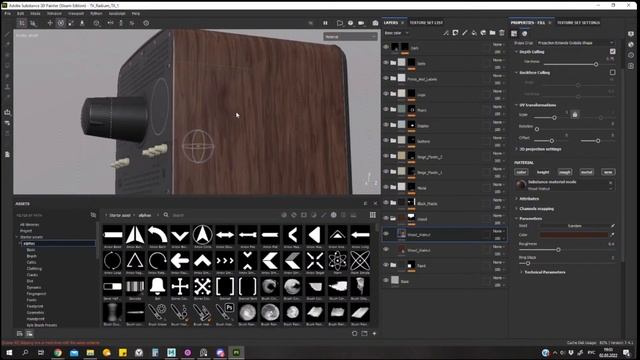Image resolution: width=640 pixels, height=360 pixels.
Task: Hide the Wood folder layer
Action: [386, 218]
